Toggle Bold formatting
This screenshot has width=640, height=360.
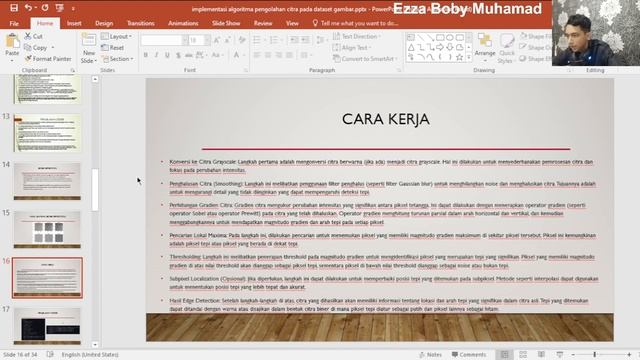[146, 55]
